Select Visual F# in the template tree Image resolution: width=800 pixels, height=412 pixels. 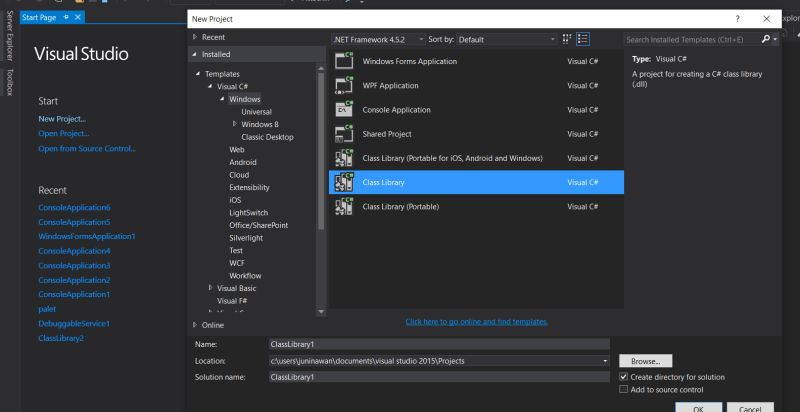(x=232, y=301)
